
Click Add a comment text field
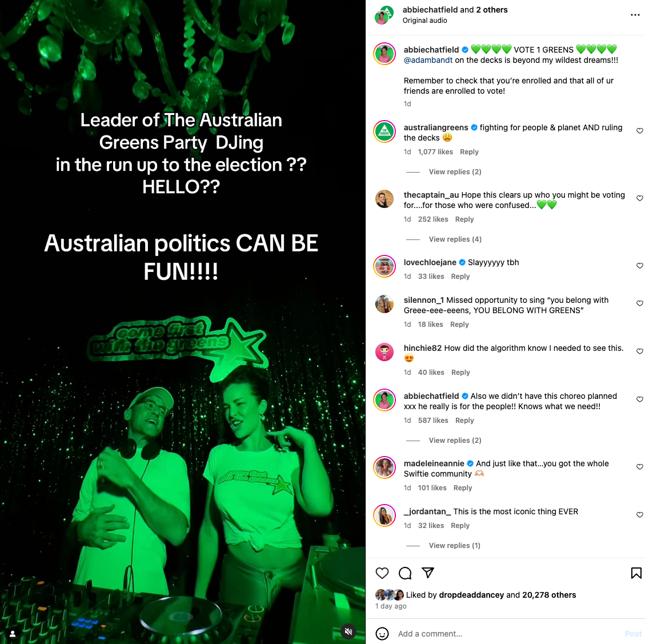click(506, 633)
